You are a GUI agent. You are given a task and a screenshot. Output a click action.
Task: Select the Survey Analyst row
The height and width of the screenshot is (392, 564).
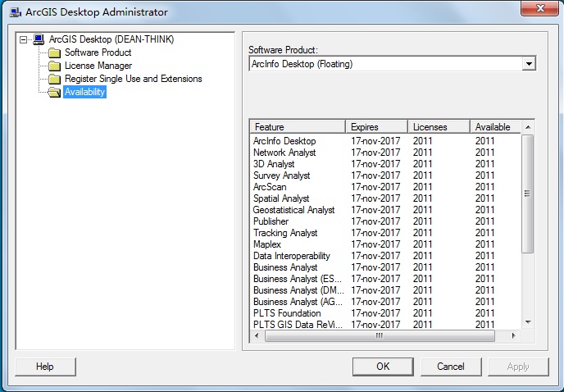pyautogui.click(x=385, y=175)
